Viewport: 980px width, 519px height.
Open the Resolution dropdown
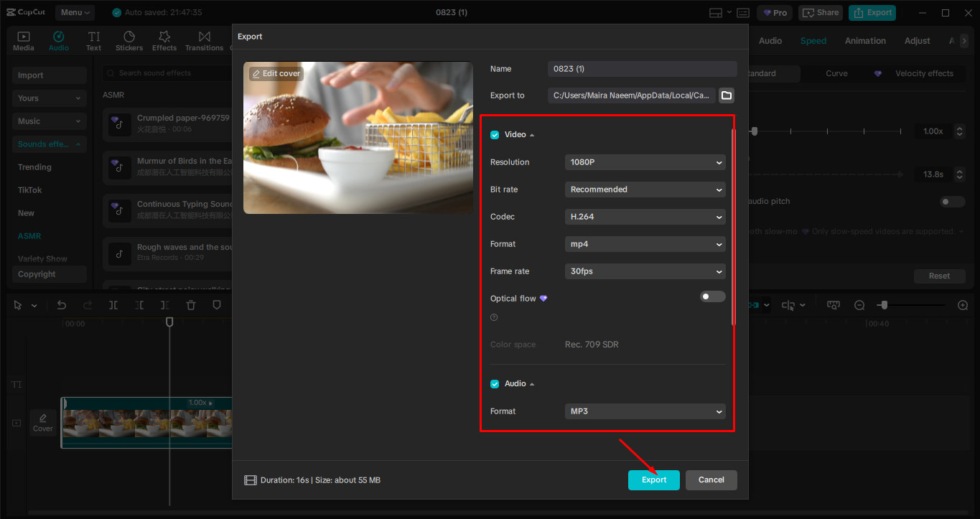coord(644,162)
